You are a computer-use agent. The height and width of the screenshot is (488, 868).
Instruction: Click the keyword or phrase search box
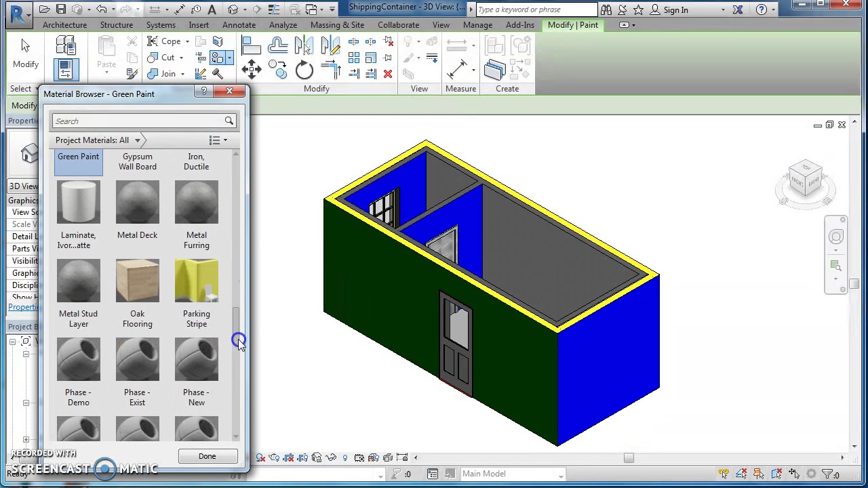click(x=536, y=9)
